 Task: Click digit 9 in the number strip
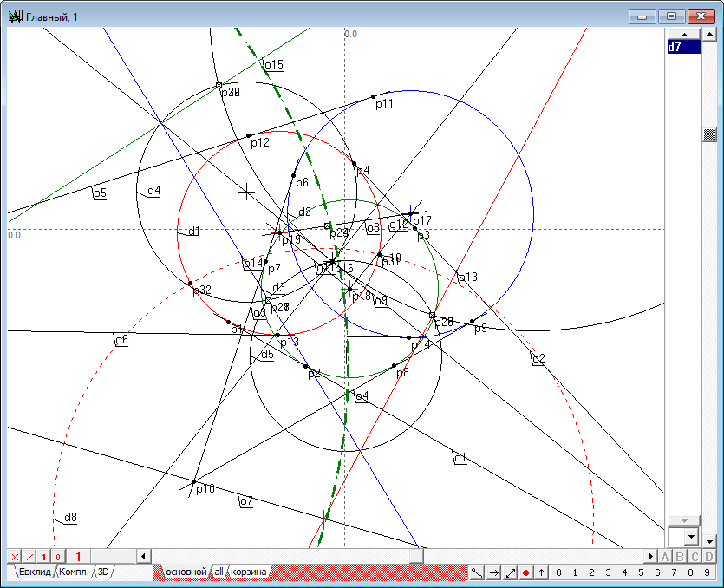click(x=707, y=572)
